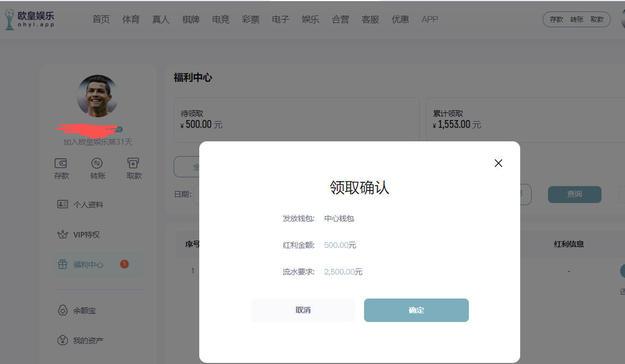This screenshot has width=625, height=364.
Task: Open 余额宝 money bag icon
Action: pos(63,311)
